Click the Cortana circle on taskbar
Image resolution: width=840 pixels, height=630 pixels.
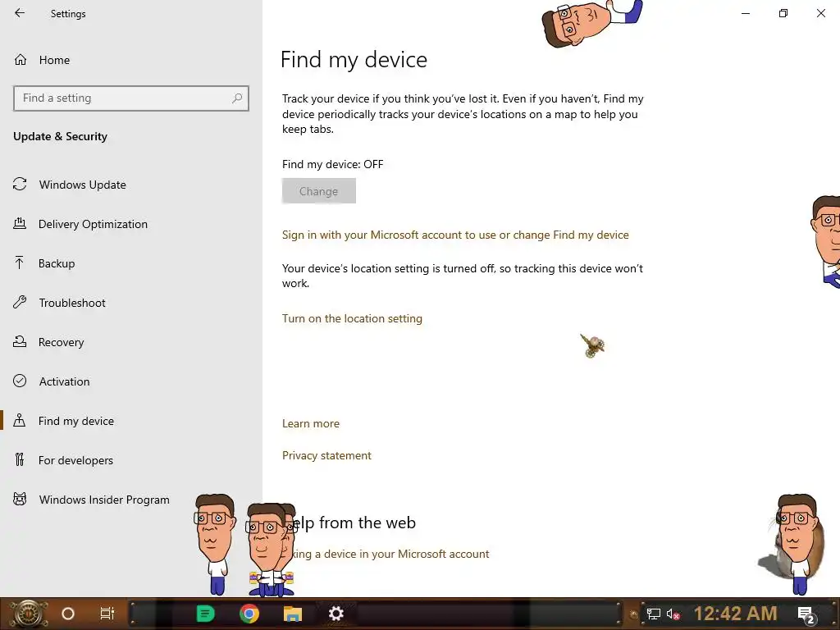(x=68, y=614)
